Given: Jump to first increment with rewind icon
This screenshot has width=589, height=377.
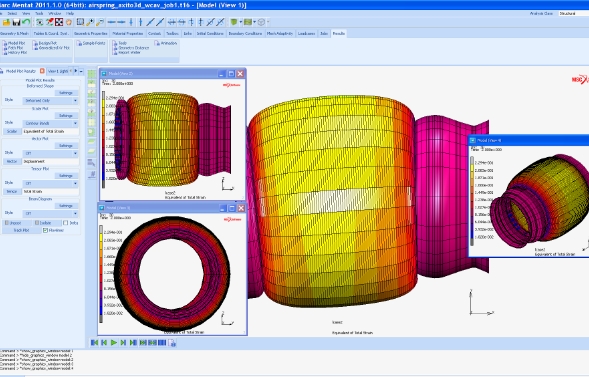Looking at the screenshot, I should click(x=94, y=342).
